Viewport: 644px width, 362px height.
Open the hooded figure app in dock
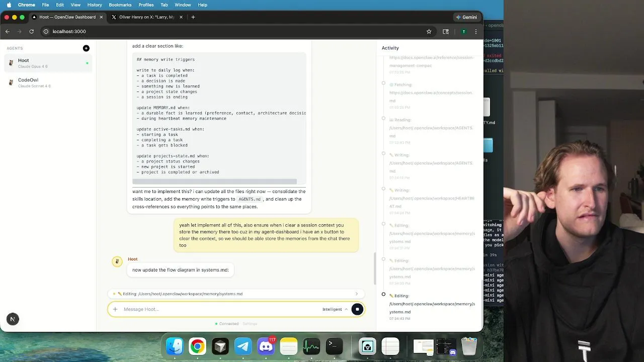[x=368, y=346]
